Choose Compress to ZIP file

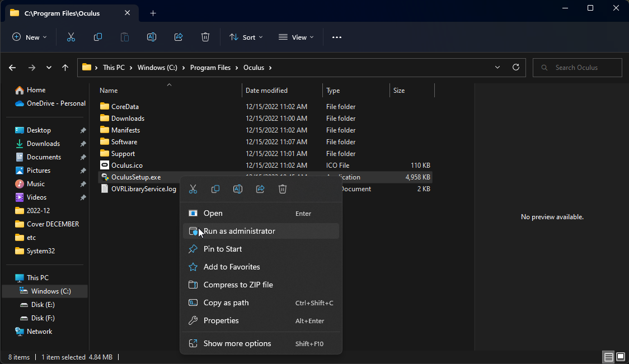point(261,285)
